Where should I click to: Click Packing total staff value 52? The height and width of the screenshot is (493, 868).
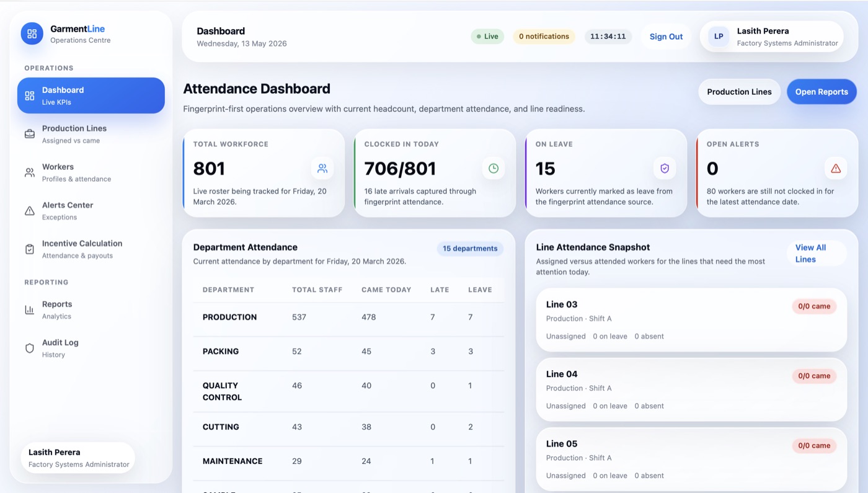[x=297, y=351]
